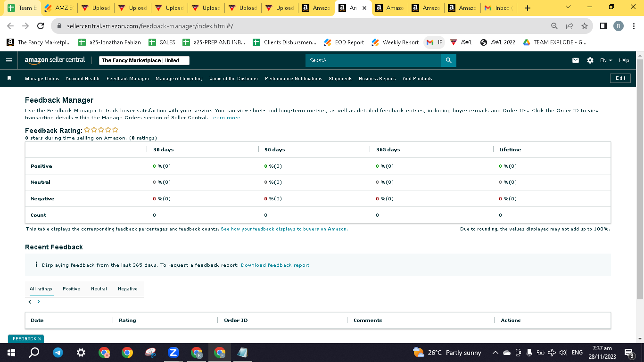This screenshot has width=644, height=362.
Task: Toggle the browser side panel icon
Action: pyautogui.click(x=603, y=26)
